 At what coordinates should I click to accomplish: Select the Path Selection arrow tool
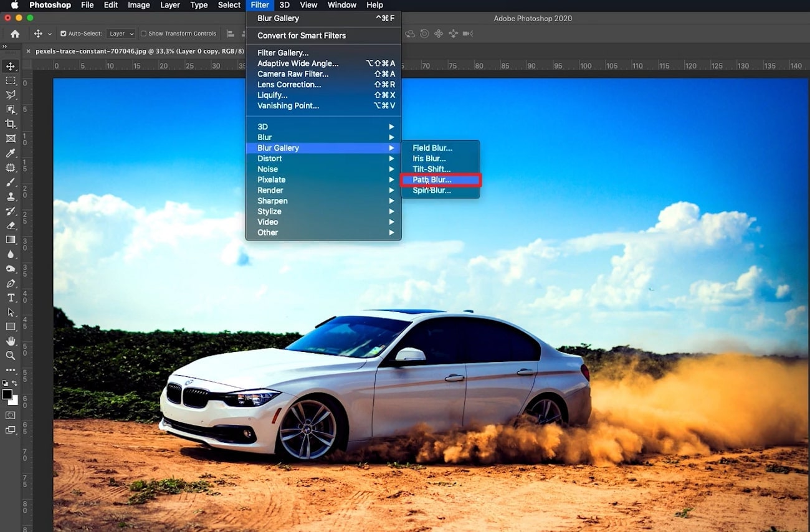point(11,312)
